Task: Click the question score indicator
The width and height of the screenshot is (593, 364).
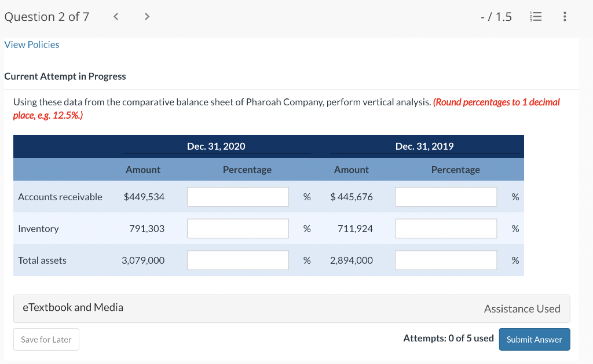Action: click(x=497, y=17)
